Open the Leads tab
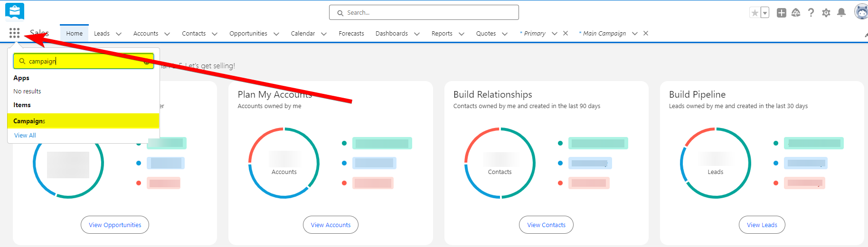868x247 pixels. tap(102, 33)
